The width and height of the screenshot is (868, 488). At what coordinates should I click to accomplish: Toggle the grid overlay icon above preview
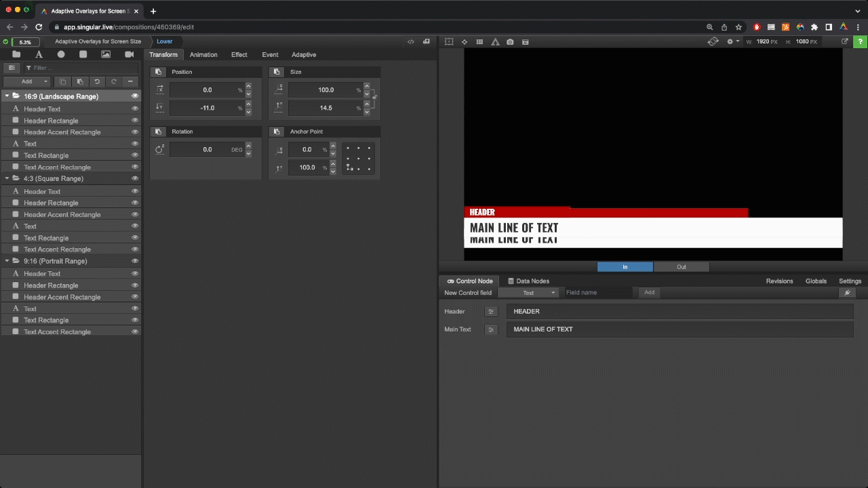pos(479,42)
